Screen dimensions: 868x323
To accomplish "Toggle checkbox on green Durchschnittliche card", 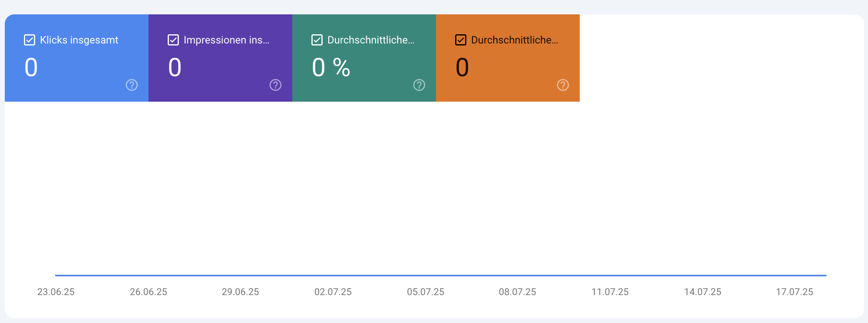I will tap(317, 40).
